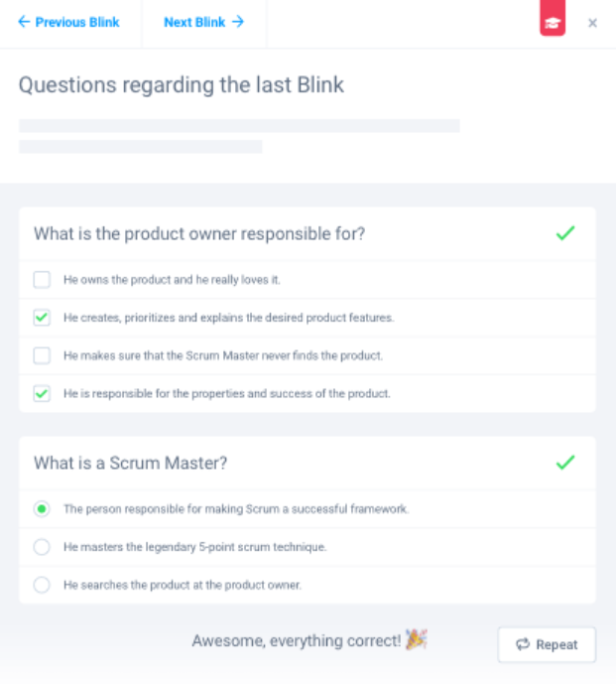Uncheck 'He creates, prioritizes and explains' option
Screen dimensions: 616x684
point(42,318)
